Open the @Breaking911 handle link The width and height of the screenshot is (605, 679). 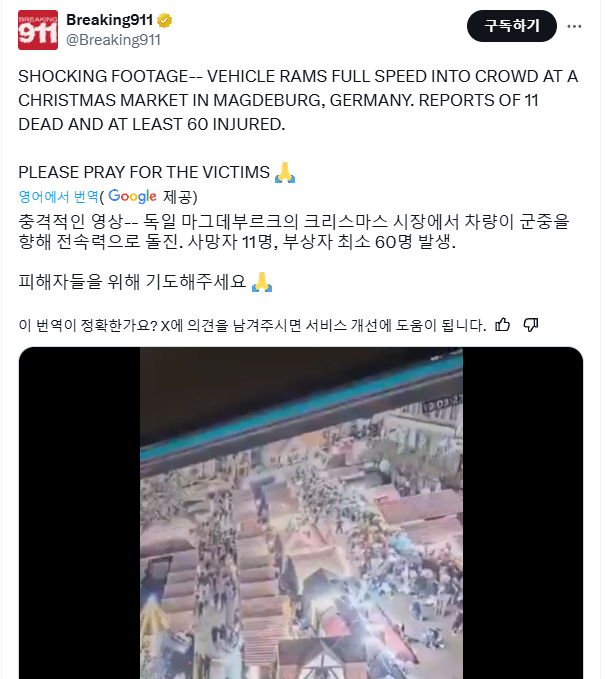tap(113, 40)
